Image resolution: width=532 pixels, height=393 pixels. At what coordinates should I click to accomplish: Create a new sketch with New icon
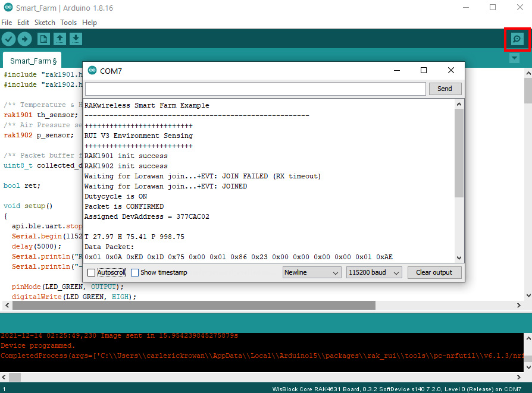pyautogui.click(x=43, y=39)
